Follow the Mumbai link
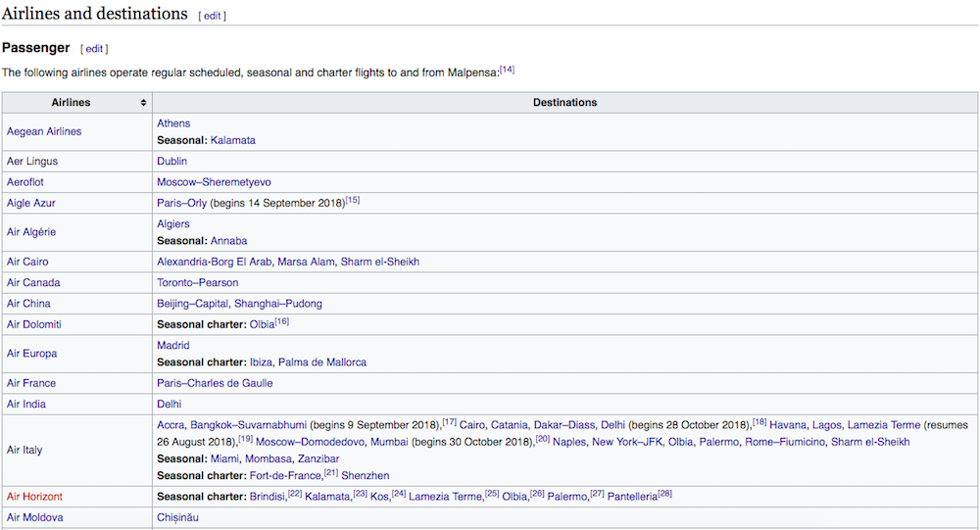Image resolution: width=980 pixels, height=530 pixels. 389,442
